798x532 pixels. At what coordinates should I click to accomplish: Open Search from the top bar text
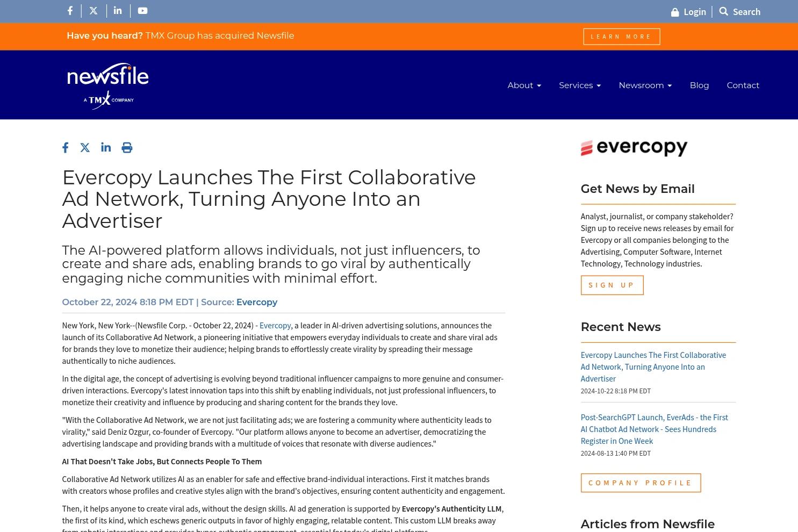[x=746, y=12]
